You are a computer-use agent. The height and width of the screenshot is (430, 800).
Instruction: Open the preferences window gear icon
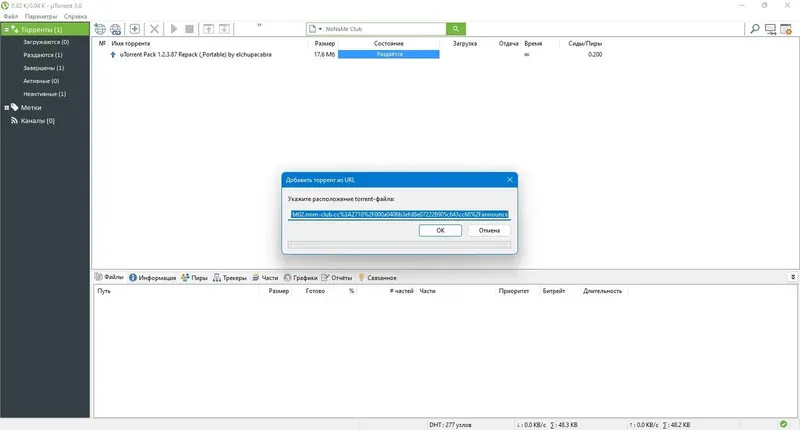click(786, 29)
